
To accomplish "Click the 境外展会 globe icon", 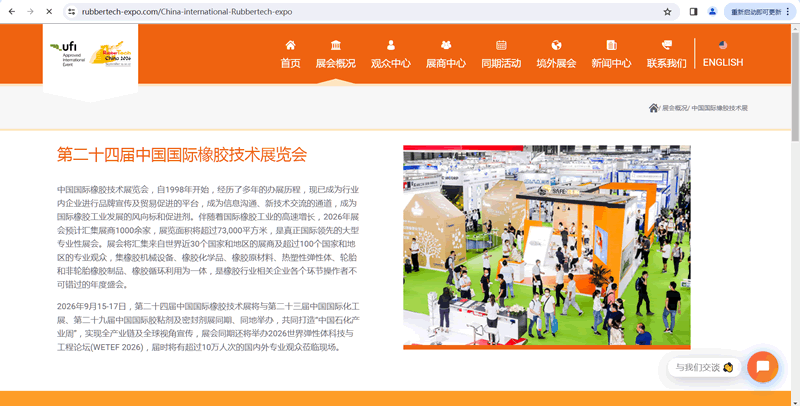I will (556, 45).
